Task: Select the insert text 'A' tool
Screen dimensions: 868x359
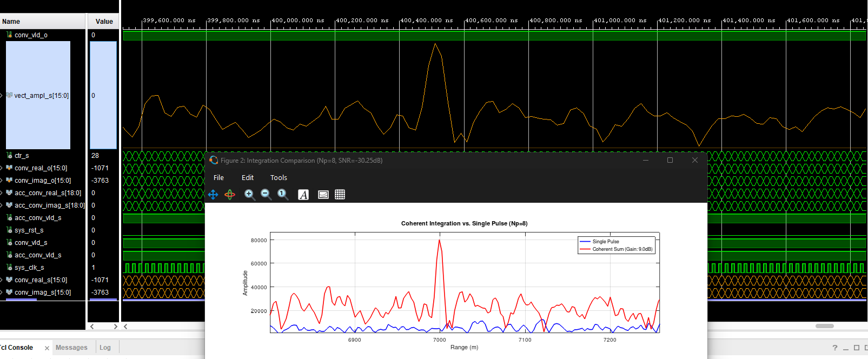Action: click(303, 195)
